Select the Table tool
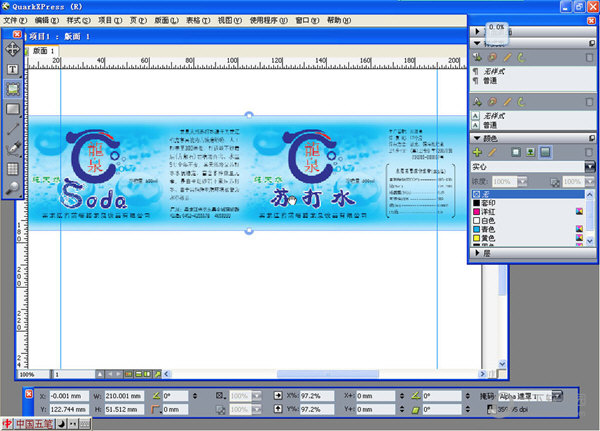 [13, 169]
